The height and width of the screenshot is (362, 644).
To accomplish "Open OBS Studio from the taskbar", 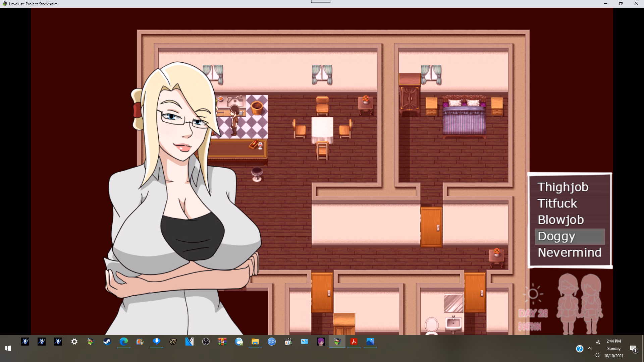I will click(x=206, y=342).
